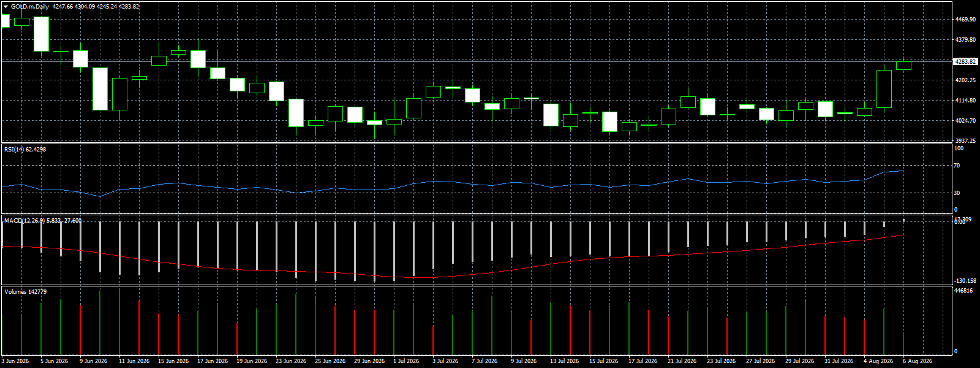The width and height of the screenshot is (980, 368).
Task: Click the 17 Jul 2026 date label
Action: (643, 361)
